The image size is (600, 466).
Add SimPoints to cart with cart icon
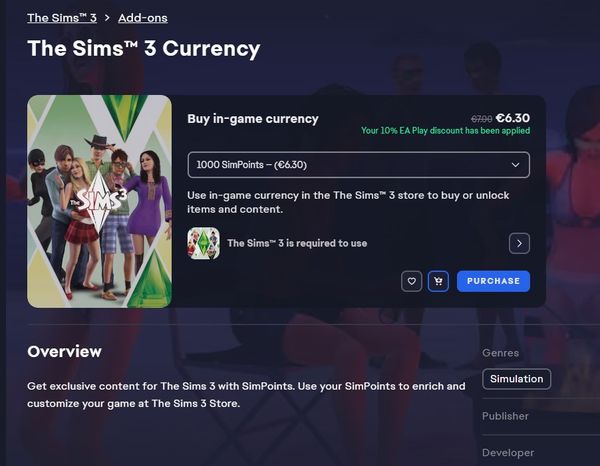coord(438,281)
